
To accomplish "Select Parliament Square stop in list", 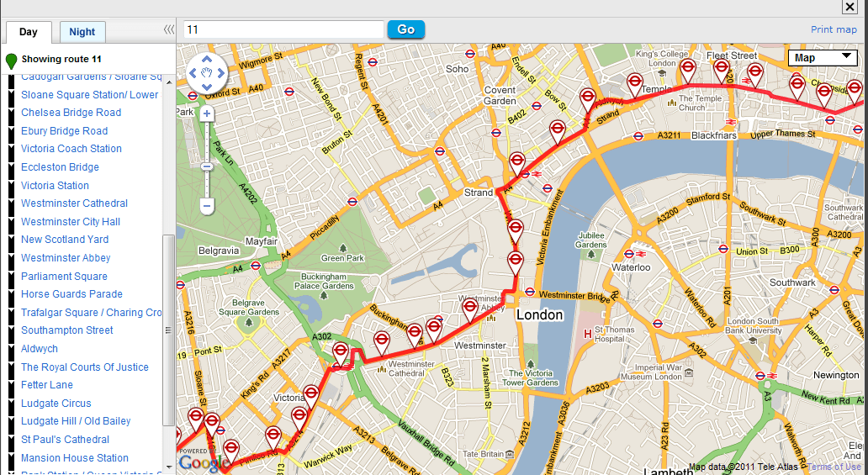I will (64, 277).
